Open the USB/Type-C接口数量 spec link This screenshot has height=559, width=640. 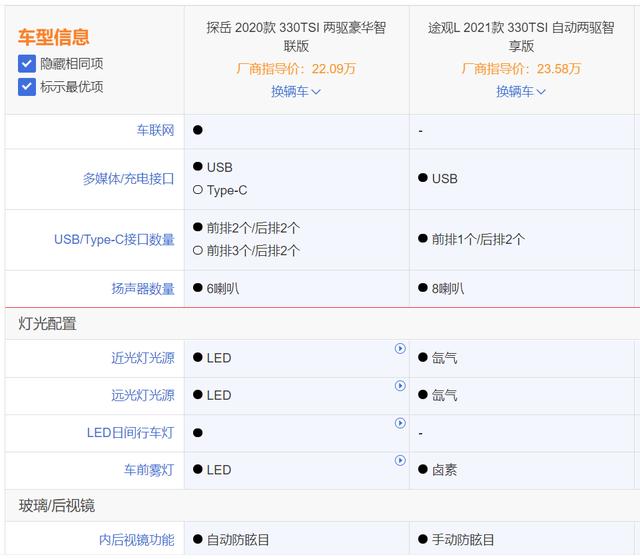pos(114,240)
